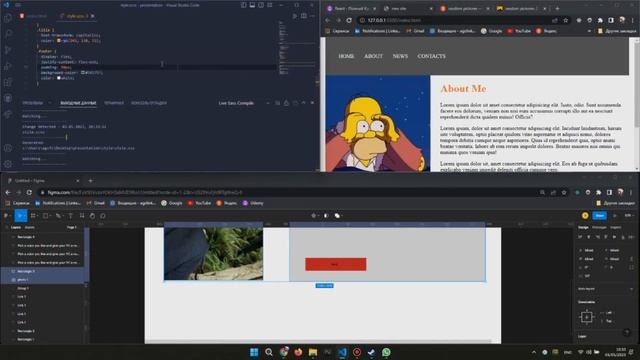The height and width of the screenshot is (360, 640).
Task: Click white color swatch in style.scss
Action: (59, 78)
